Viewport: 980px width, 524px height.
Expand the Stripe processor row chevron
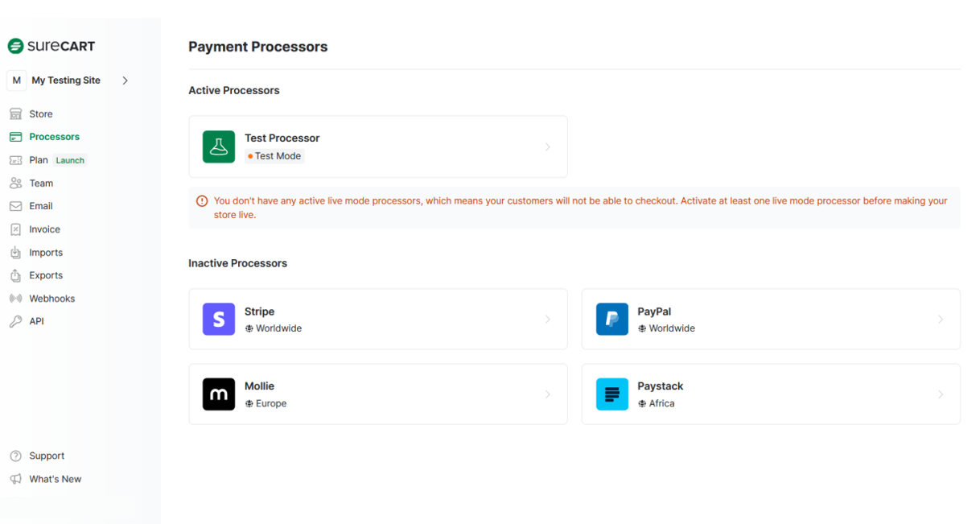(548, 320)
